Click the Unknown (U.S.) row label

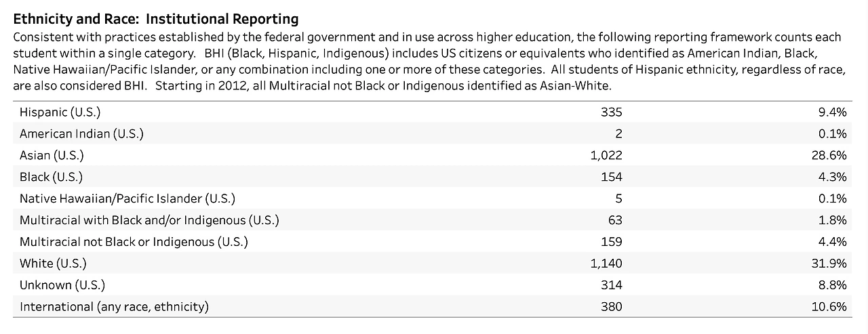click(62, 285)
